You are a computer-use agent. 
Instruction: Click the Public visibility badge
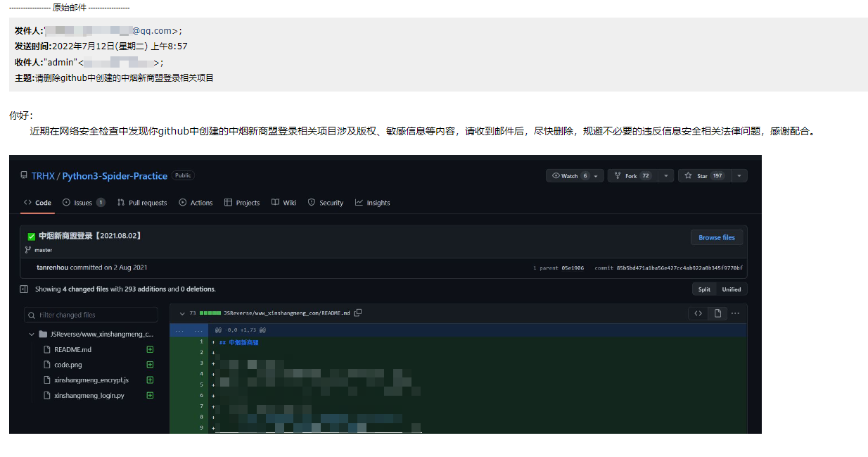(x=183, y=176)
